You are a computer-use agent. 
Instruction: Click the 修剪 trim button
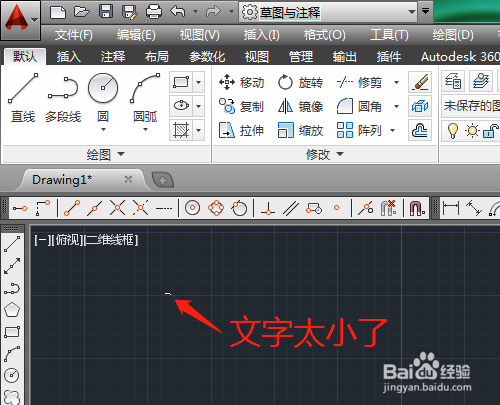coord(359,82)
